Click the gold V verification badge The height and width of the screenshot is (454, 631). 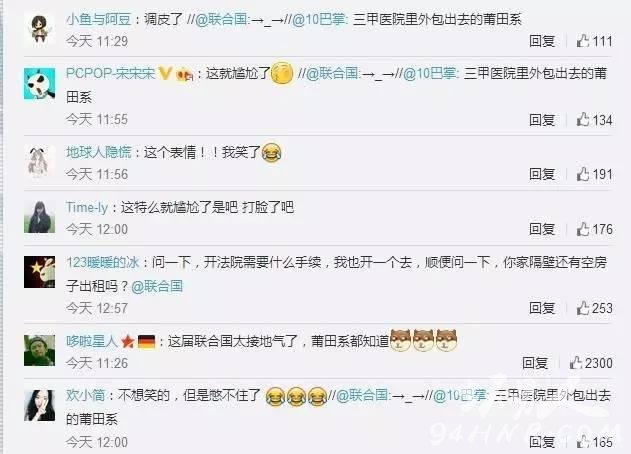pyautogui.click(x=165, y=73)
